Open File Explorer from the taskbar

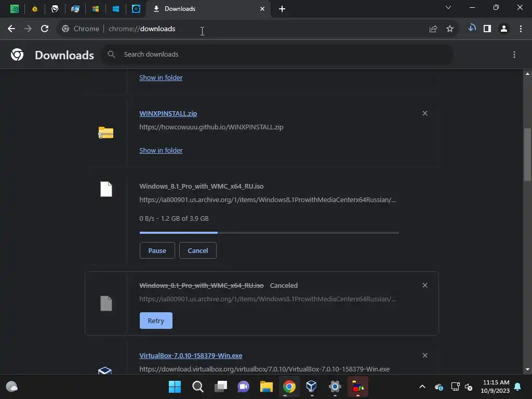[267, 387]
